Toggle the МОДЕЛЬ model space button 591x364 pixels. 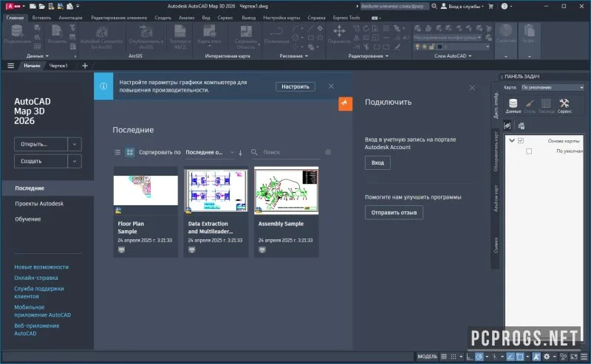click(x=427, y=357)
